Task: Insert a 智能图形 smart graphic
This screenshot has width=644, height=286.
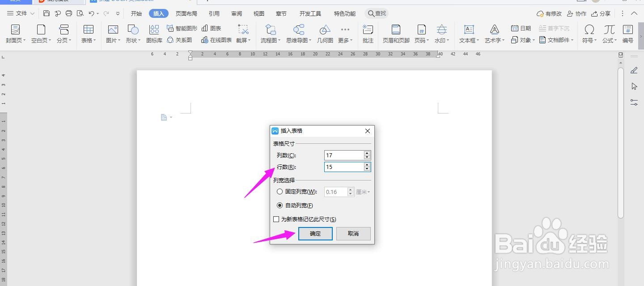Action: (x=182, y=28)
